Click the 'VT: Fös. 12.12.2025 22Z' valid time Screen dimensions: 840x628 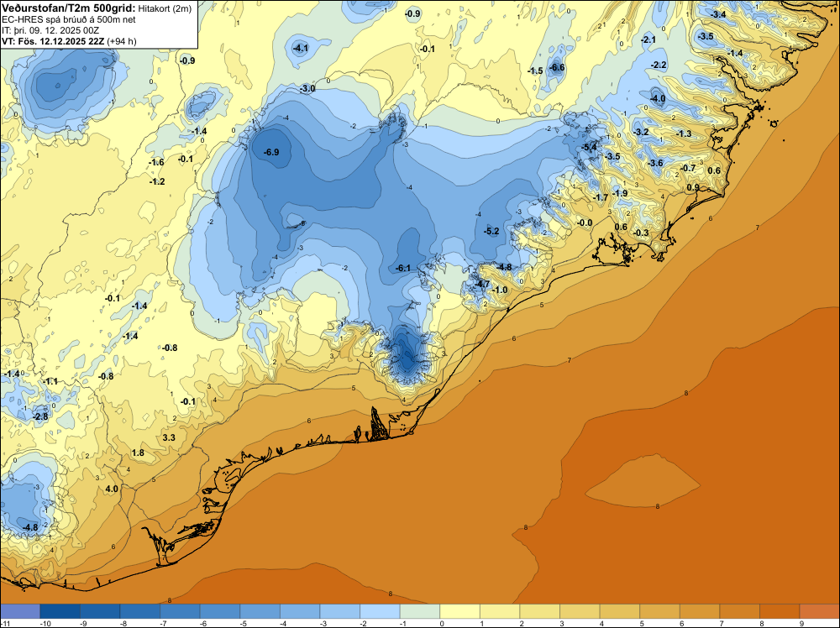pos(53,41)
